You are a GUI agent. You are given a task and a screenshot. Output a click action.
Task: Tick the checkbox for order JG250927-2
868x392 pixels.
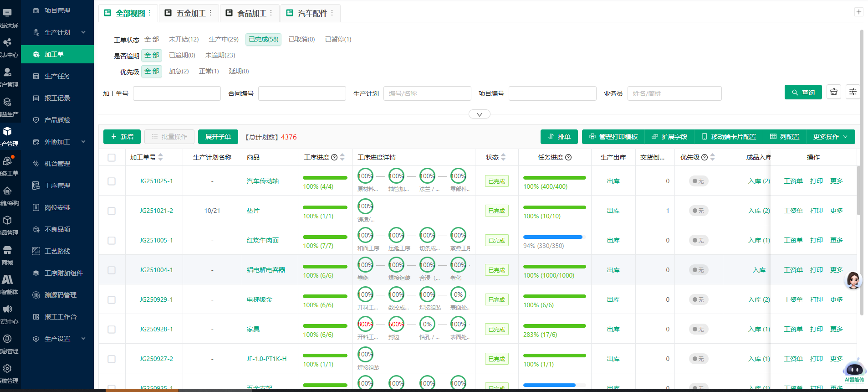click(112, 359)
